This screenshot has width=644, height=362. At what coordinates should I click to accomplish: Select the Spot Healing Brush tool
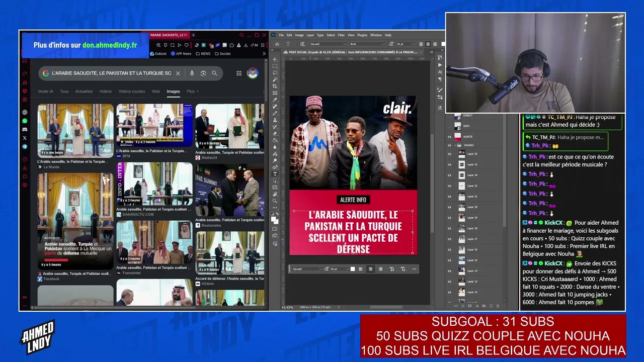275,107
